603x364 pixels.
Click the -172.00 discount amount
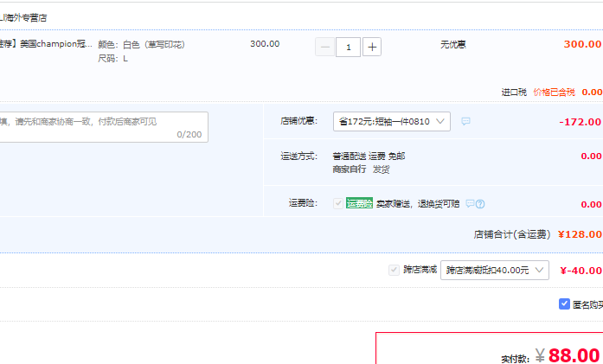click(x=580, y=122)
